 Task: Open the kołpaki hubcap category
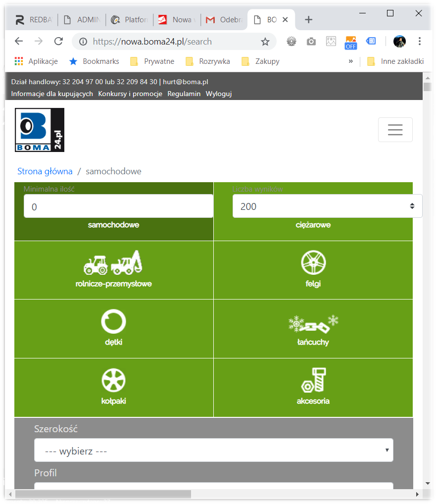113,380
